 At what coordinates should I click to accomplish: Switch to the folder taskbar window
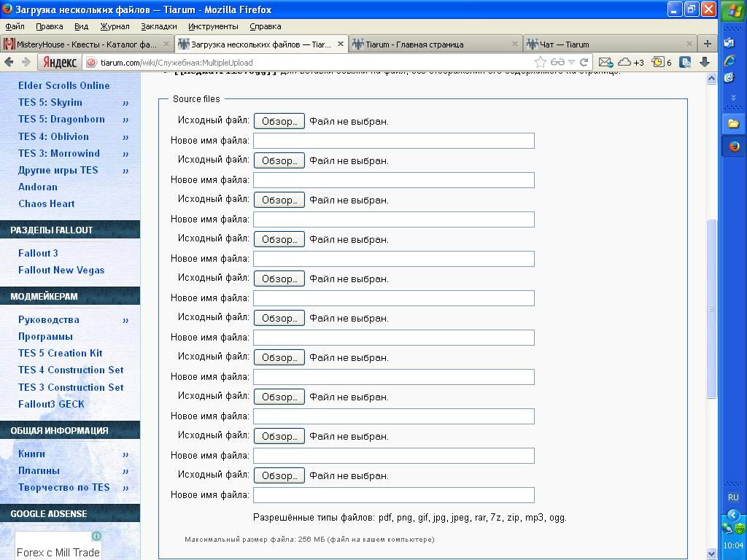click(733, 124)
